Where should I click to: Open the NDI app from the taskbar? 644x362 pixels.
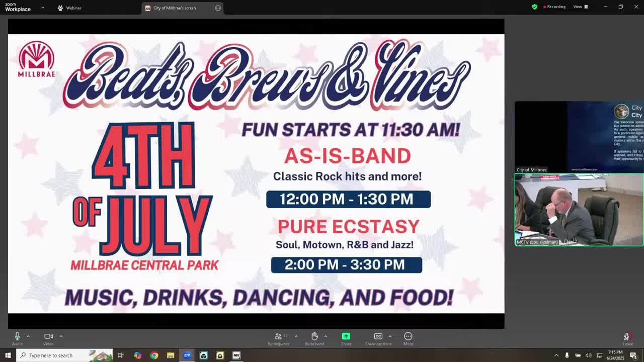click(x=236, y=355)
